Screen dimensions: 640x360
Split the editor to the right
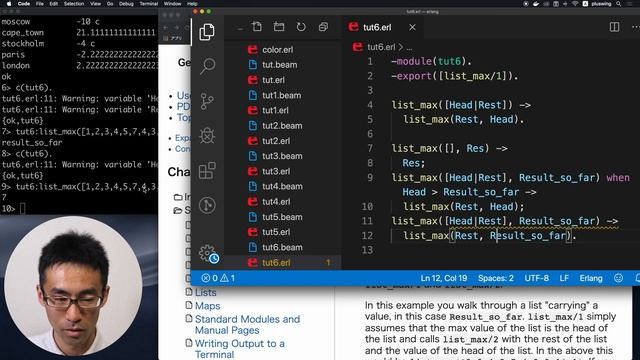coord(614,27)
